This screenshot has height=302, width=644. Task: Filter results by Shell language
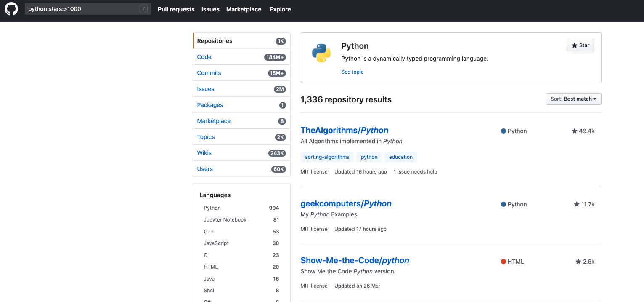209,290
